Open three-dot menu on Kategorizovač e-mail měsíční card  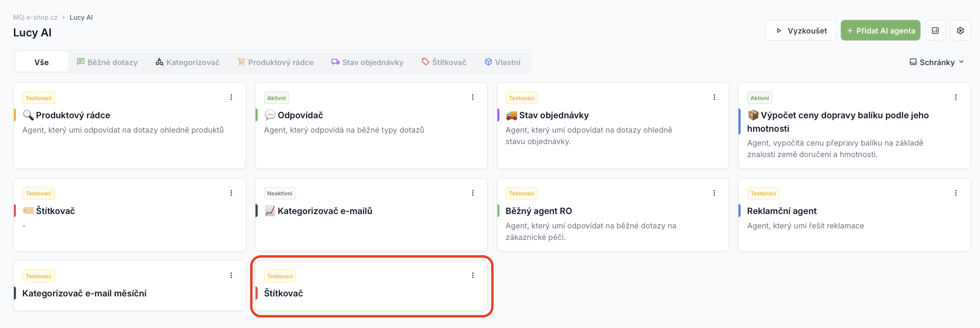pyautogui.click(x=231, y=275)
